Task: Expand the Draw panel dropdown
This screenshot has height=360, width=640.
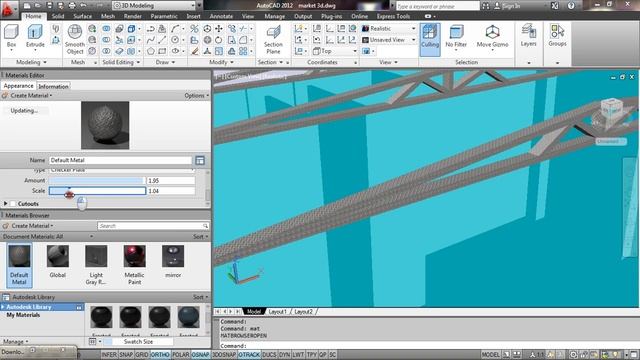Action: (165, 62)
